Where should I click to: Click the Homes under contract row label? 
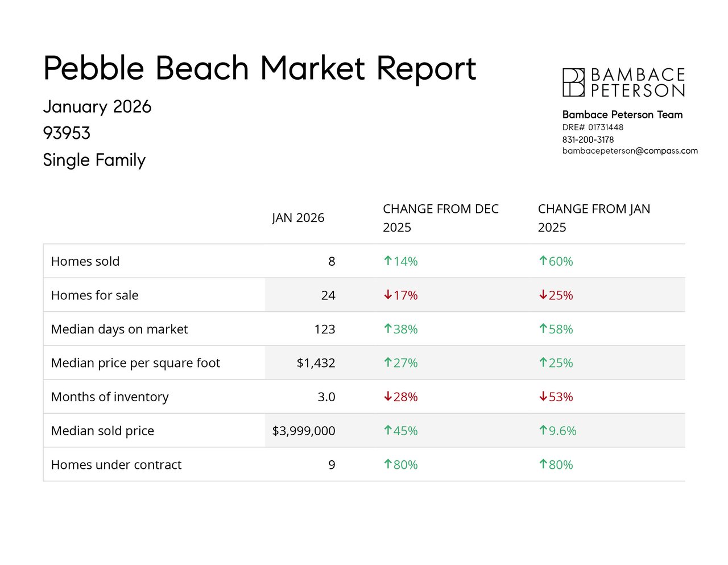pyautogui.click(x=116, y=465)
